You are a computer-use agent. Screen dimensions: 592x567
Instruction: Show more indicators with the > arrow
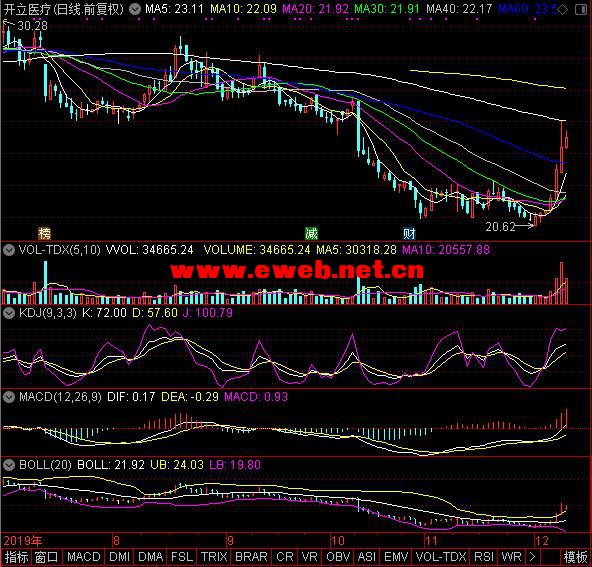[532, 557]
